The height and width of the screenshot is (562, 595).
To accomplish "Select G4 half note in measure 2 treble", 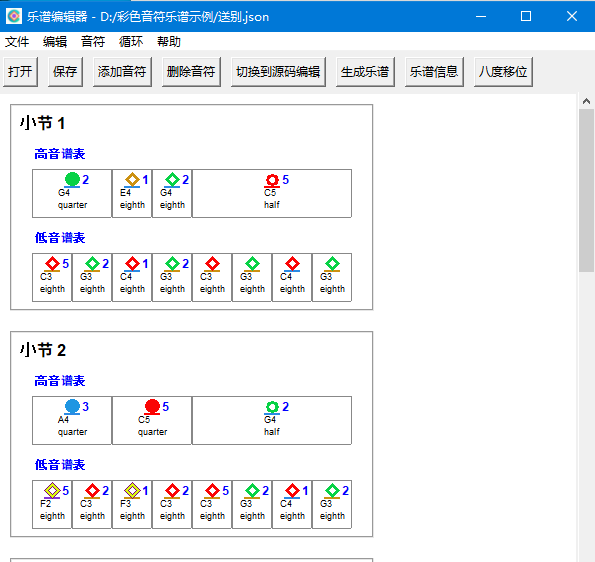I will (x=272, y=420).
